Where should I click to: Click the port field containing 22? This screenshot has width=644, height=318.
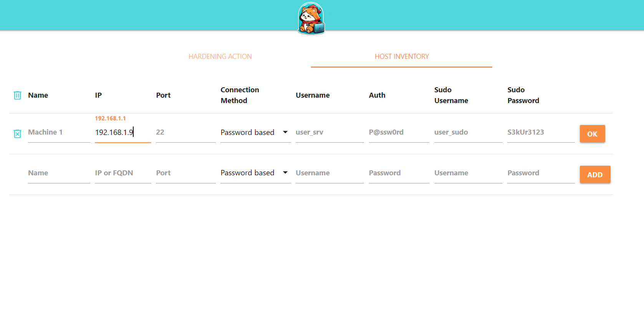click(186, 132)
